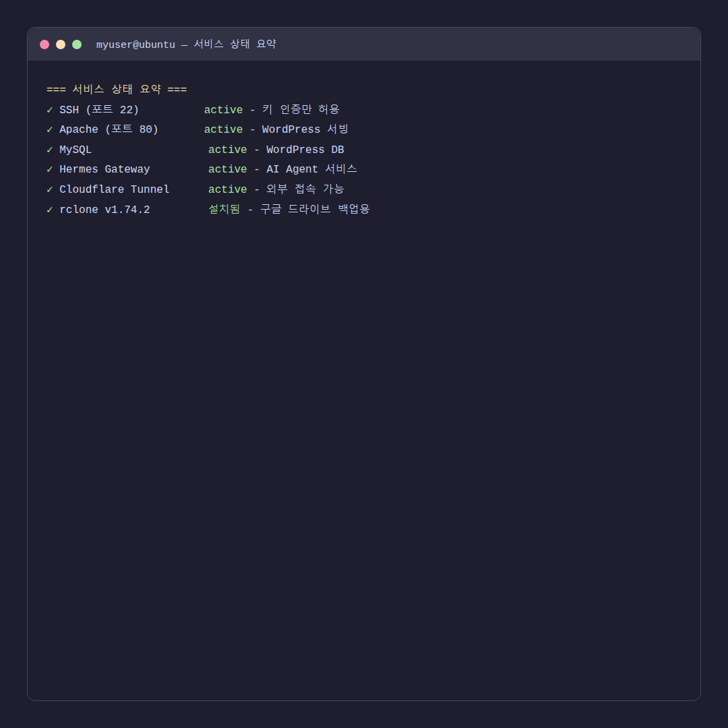Click the check mark beside MySQL
This screenshot has height=728, width=728.
(x=50, y=150)
